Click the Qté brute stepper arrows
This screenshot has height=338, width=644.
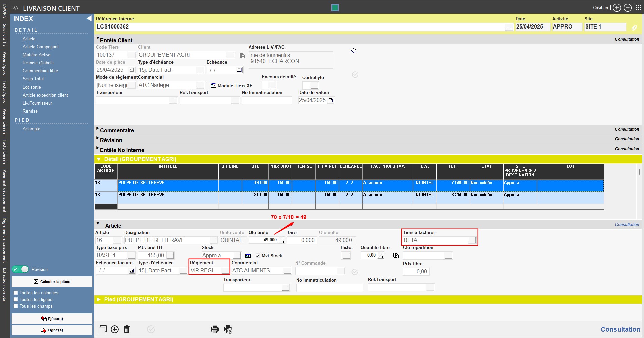(x=282, y=240)
